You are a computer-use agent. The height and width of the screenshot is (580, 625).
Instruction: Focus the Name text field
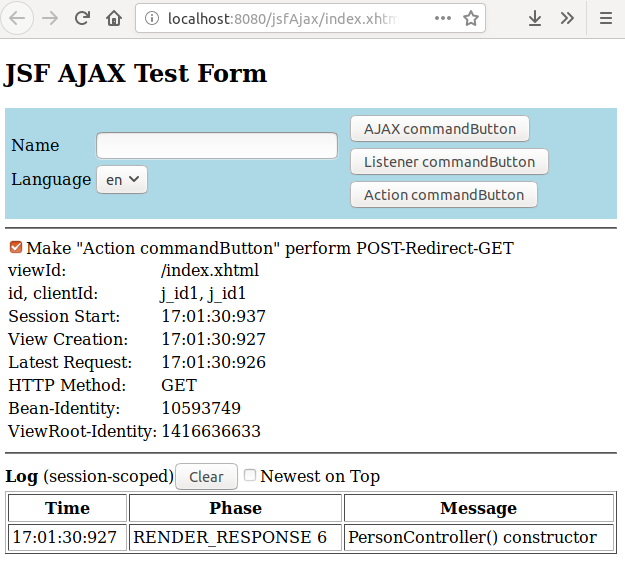pos(216,146)
